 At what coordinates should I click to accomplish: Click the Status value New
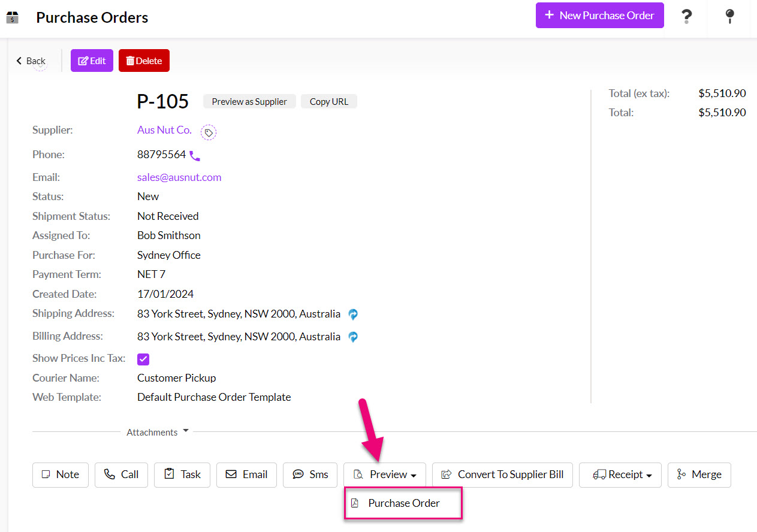(x=148, y=197)
